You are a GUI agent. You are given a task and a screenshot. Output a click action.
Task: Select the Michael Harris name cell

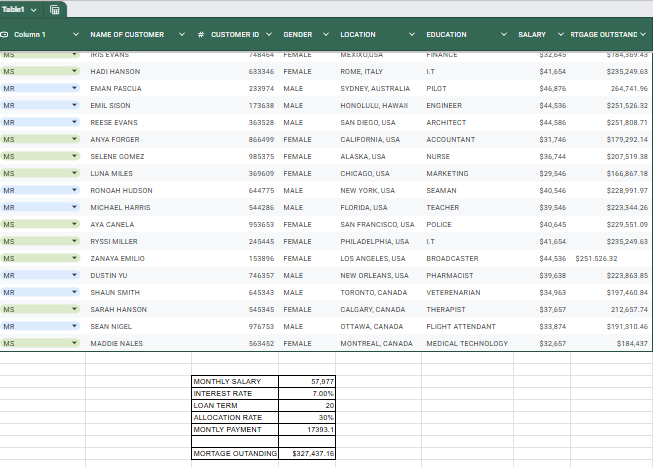120,207
